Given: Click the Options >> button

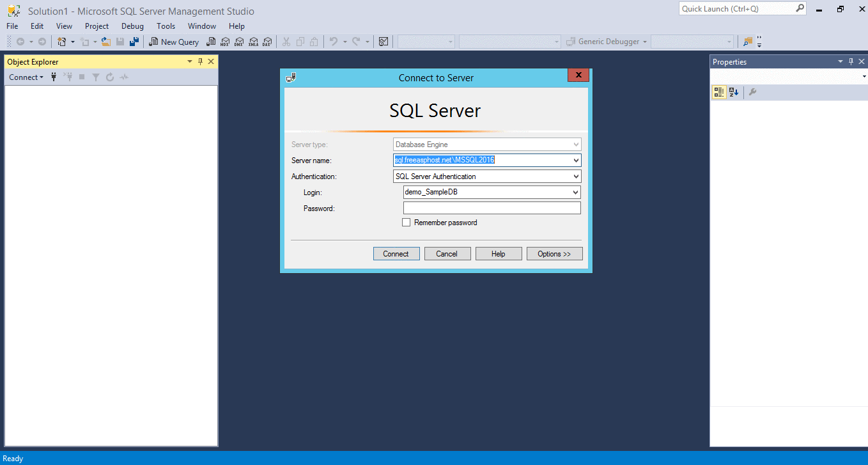Looking at the screenshot, I should pyautogui.click(x=554, y=254).
